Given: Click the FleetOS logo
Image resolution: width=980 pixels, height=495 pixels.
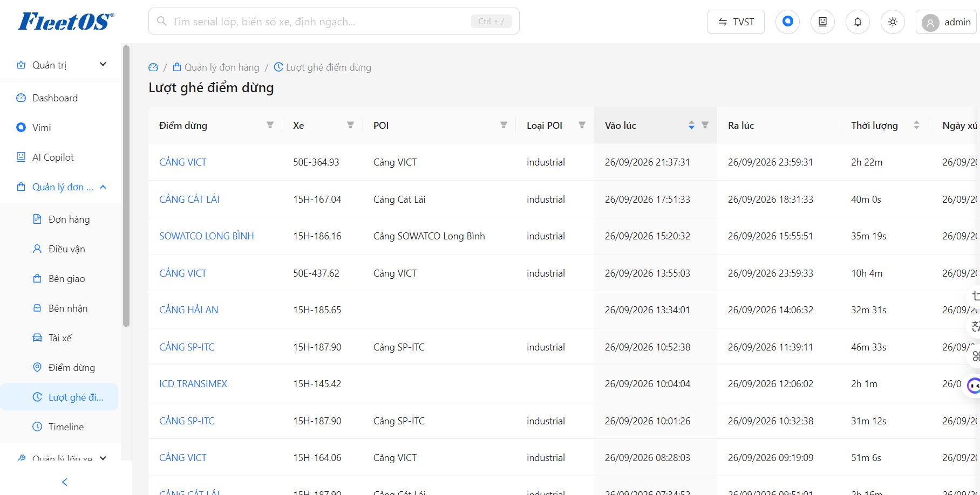Looking at the screenshot, I should tap(66, 22).
